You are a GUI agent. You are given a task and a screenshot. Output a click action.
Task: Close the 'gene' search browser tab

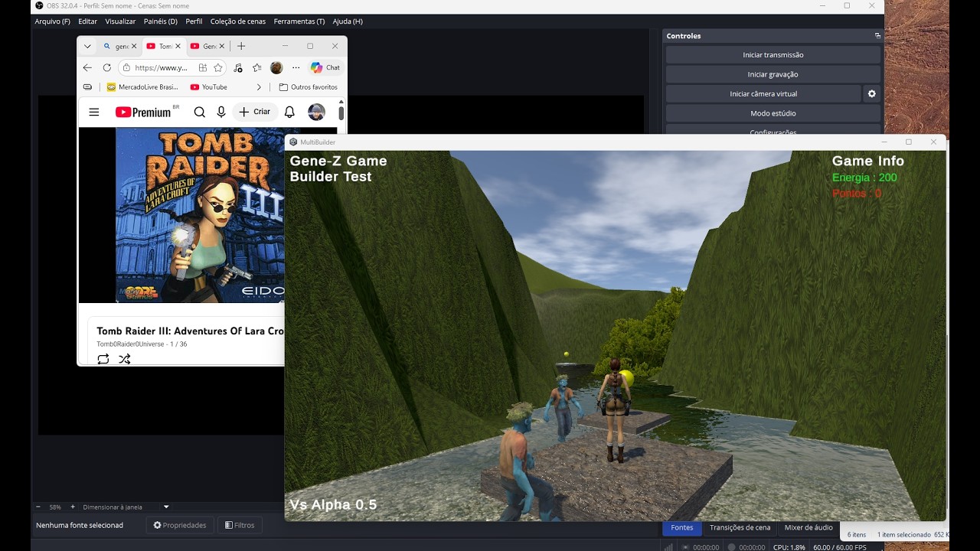pyautogui.click(x=135, y=46)
